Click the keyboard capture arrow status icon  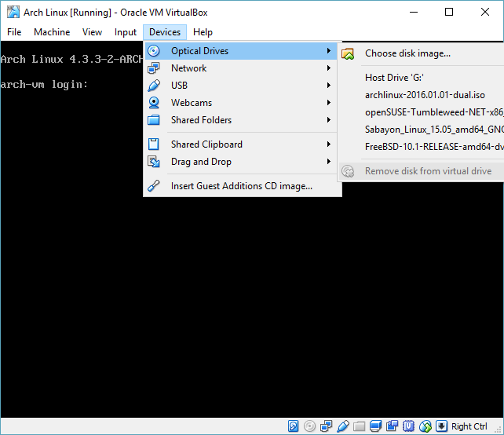442,426
